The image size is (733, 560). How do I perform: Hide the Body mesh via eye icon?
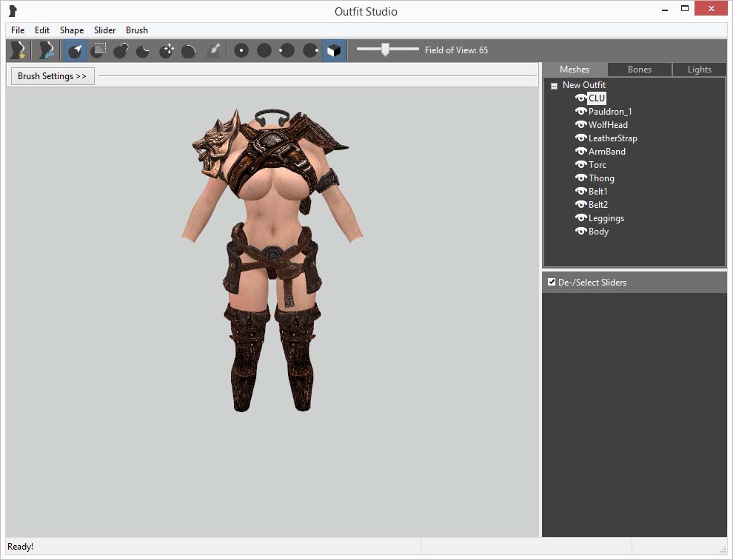(x=581, y=232)
